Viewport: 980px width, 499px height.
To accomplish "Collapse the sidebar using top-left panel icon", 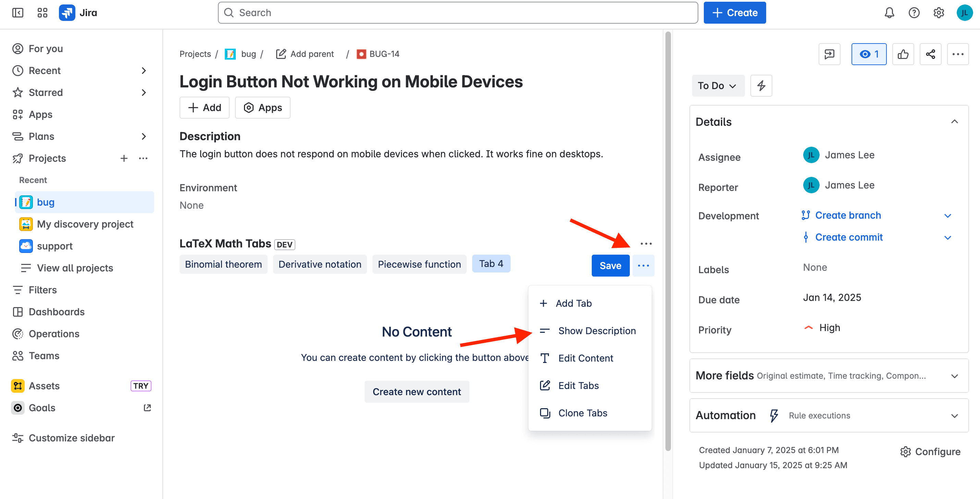I will coord(17,13).
